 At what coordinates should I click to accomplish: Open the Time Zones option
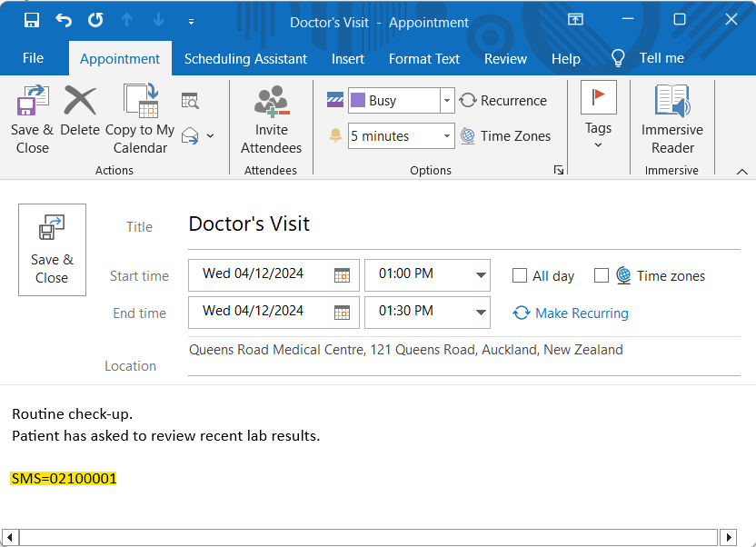(x=508, y=135)
